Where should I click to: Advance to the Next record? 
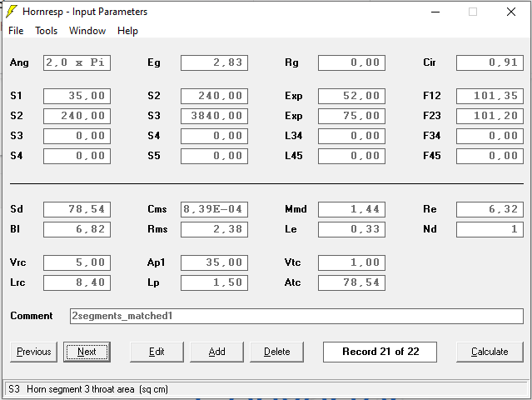pos(87,352)
